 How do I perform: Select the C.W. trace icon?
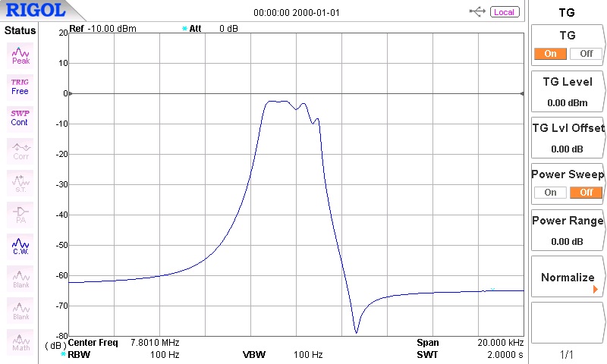[20, 246]
